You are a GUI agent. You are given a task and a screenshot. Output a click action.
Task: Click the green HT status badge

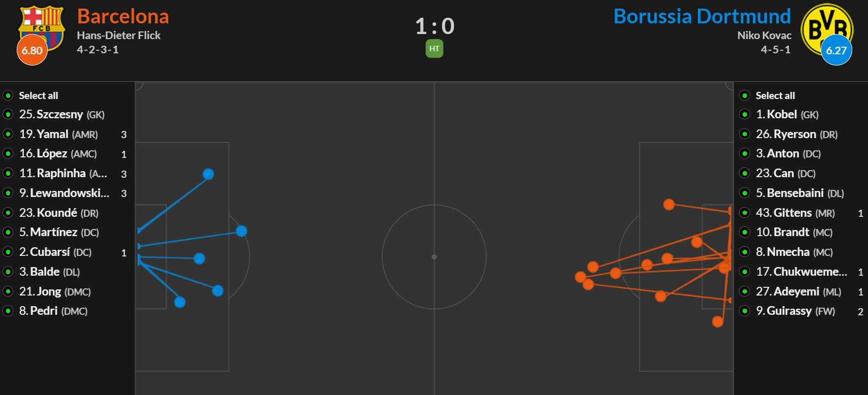[x=434, y=49]
